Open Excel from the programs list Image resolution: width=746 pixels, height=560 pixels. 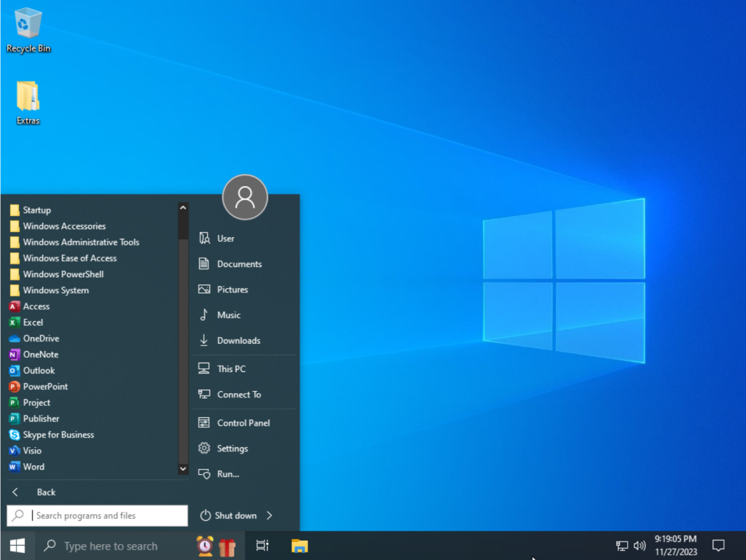point(33,322)
